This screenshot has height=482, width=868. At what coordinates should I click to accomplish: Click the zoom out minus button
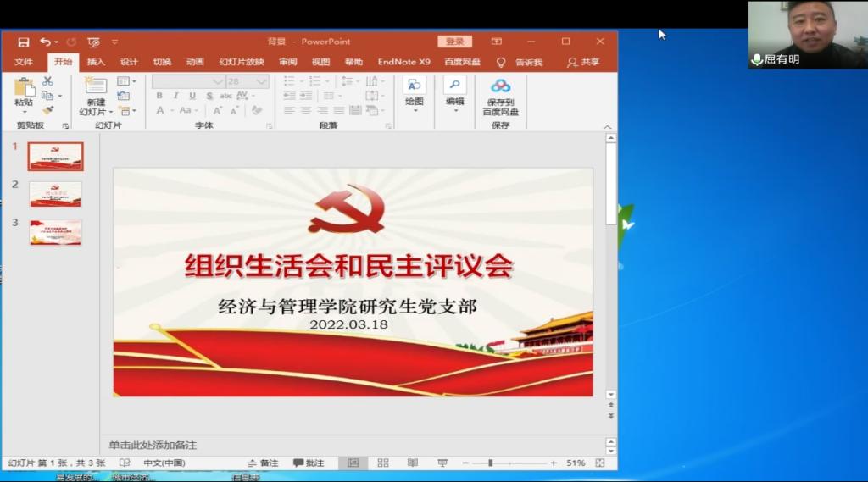tap(465, 463)
